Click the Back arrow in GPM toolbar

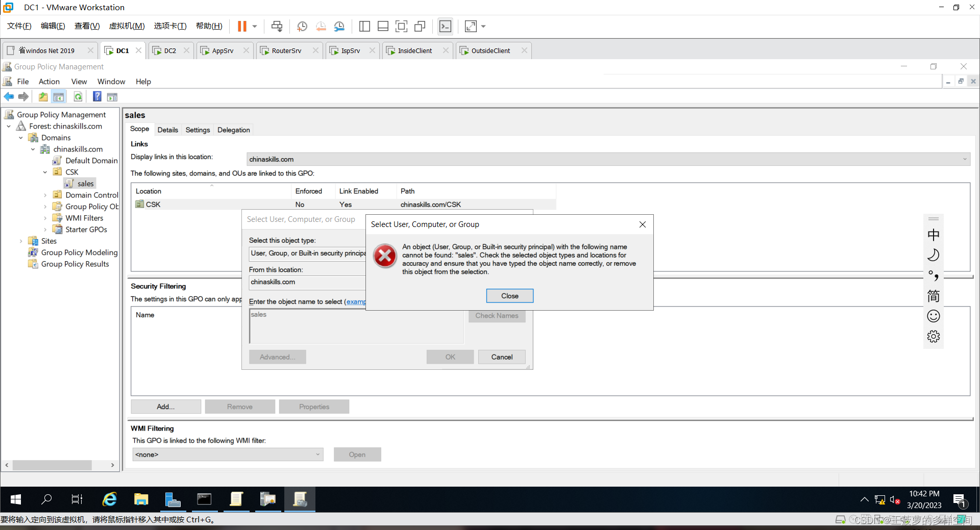tap(9, 96)
